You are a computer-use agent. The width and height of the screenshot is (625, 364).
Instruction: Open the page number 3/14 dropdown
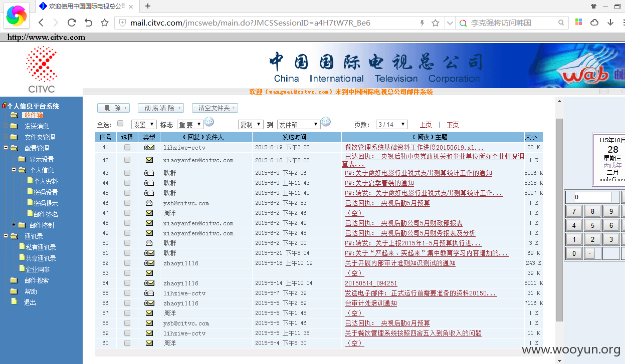tap(392, 124)
